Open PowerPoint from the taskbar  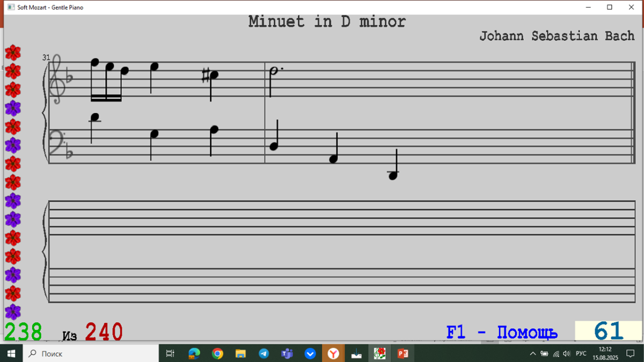click(x=403, y=353)
